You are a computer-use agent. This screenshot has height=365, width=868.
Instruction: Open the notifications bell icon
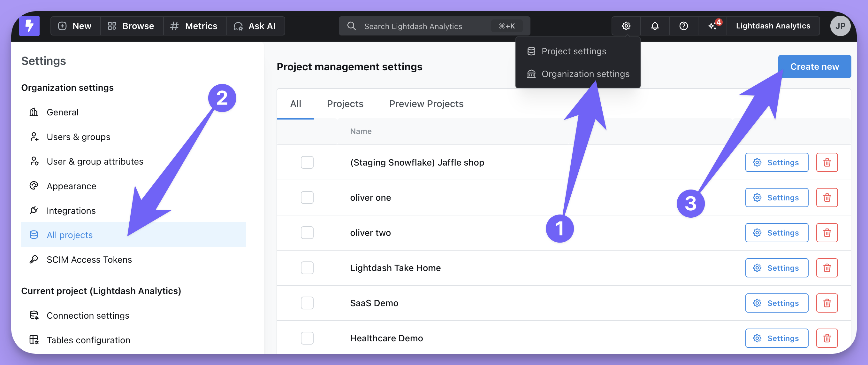654,26
